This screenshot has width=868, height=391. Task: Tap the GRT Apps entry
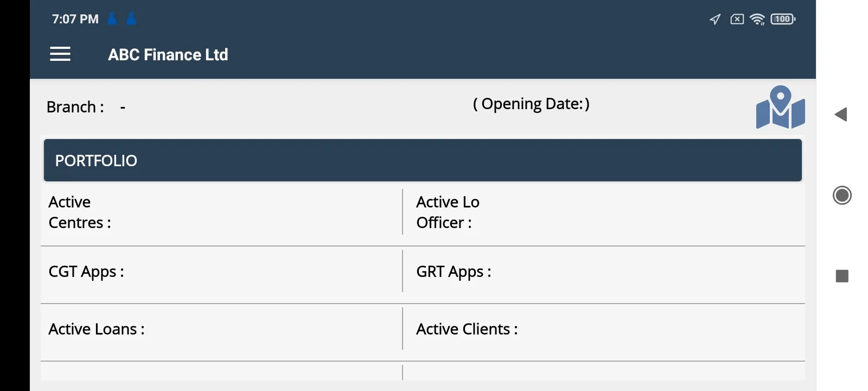pos(603,272)
